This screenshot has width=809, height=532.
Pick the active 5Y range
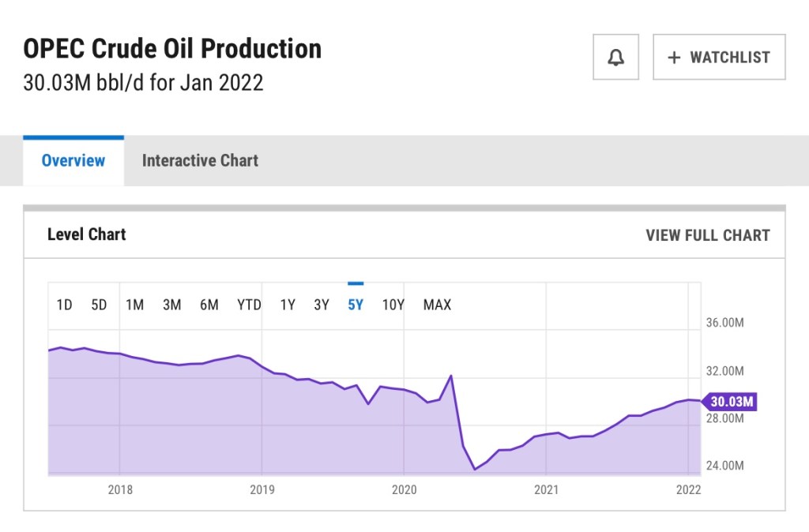[356, 305]
